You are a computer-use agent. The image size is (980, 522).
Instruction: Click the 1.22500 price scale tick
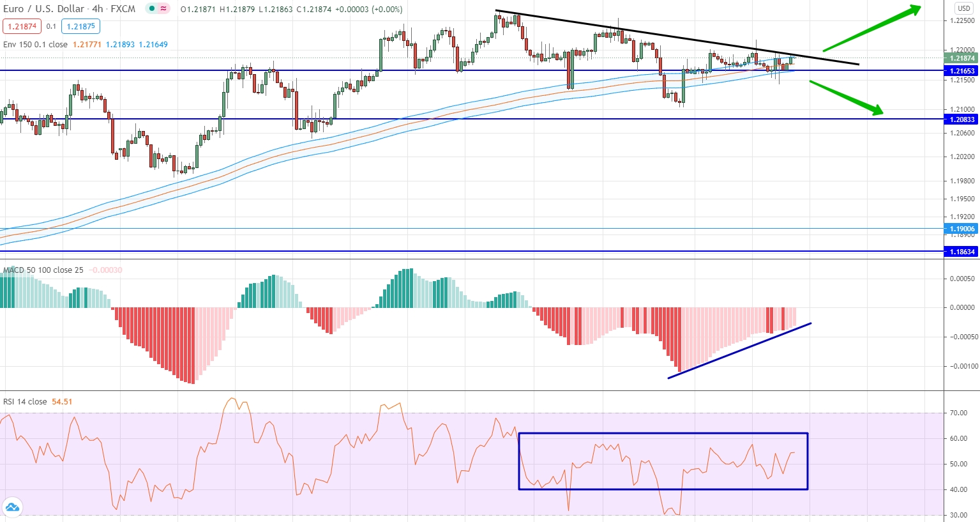coord(962,20)
